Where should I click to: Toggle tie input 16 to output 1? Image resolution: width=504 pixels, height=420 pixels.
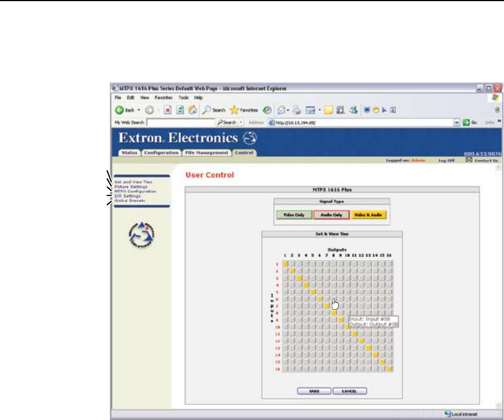click(286, 368)
